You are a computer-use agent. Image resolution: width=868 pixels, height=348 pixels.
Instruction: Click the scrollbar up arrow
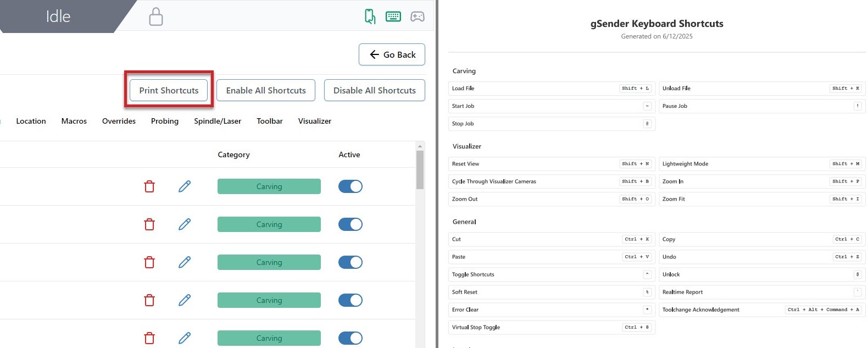coord(420,146)
